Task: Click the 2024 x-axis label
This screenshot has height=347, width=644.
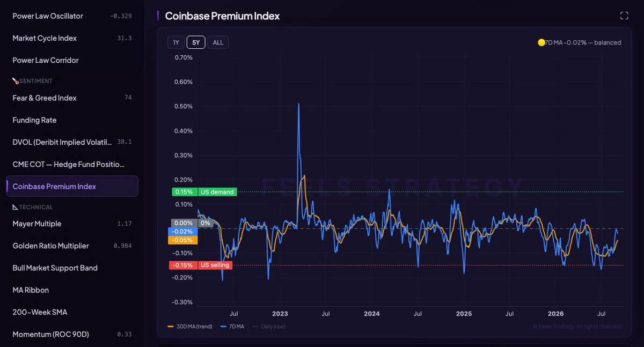Action: pos(371,313)
